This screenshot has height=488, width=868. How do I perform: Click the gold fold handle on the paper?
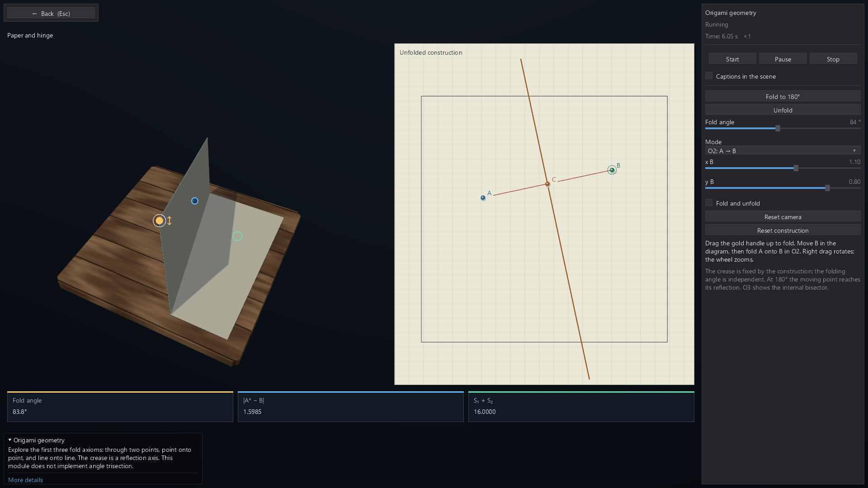(159, 221)
